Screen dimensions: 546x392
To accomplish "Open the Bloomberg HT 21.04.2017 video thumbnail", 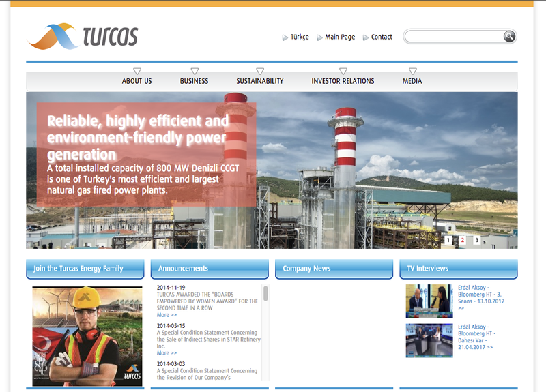I will 429,340.
